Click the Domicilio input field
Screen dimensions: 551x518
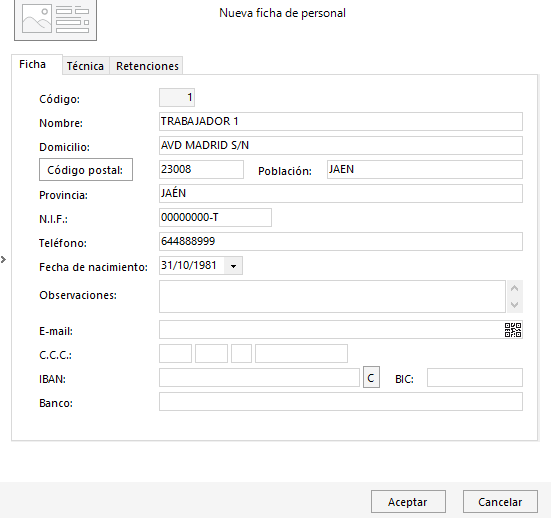[x=341, y=145]
